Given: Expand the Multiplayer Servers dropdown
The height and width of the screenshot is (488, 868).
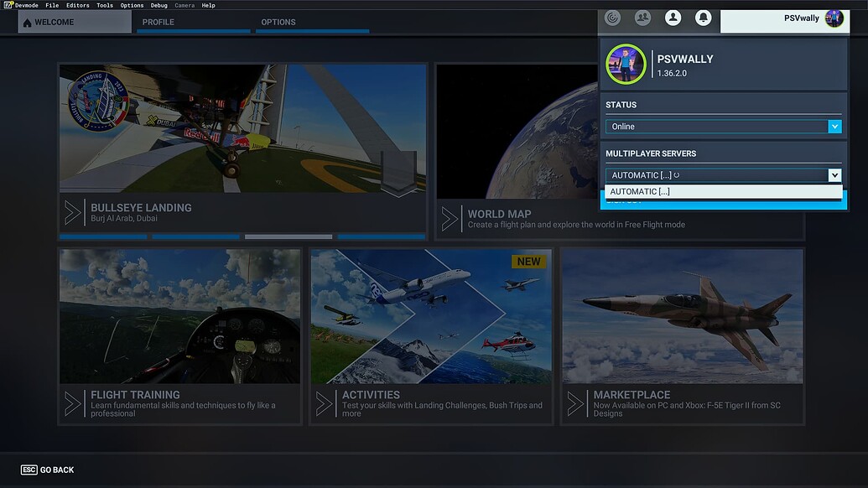Looking at the screenshot, I should coord(723,174).
